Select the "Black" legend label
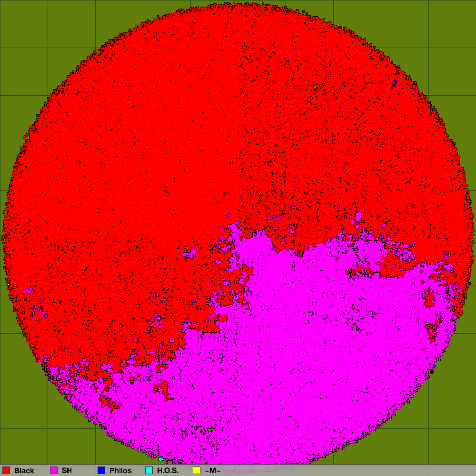This screenshot has height=476, width=476. click(24, 471)
